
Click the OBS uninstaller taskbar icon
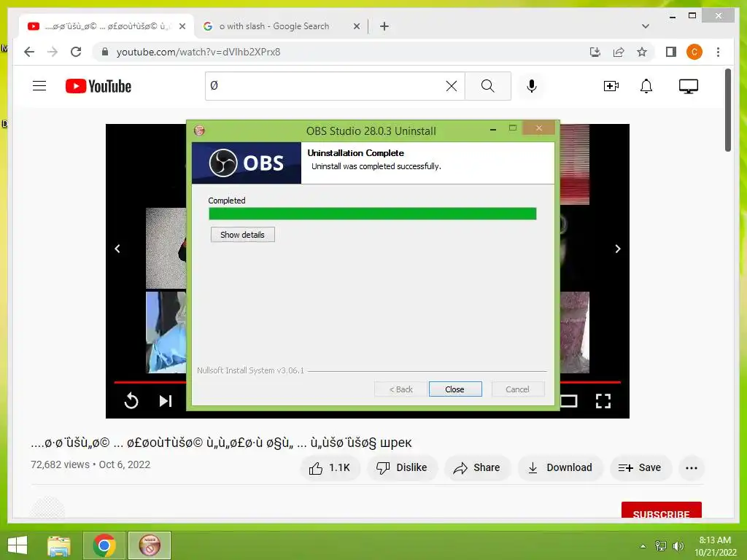coord(150,545)
